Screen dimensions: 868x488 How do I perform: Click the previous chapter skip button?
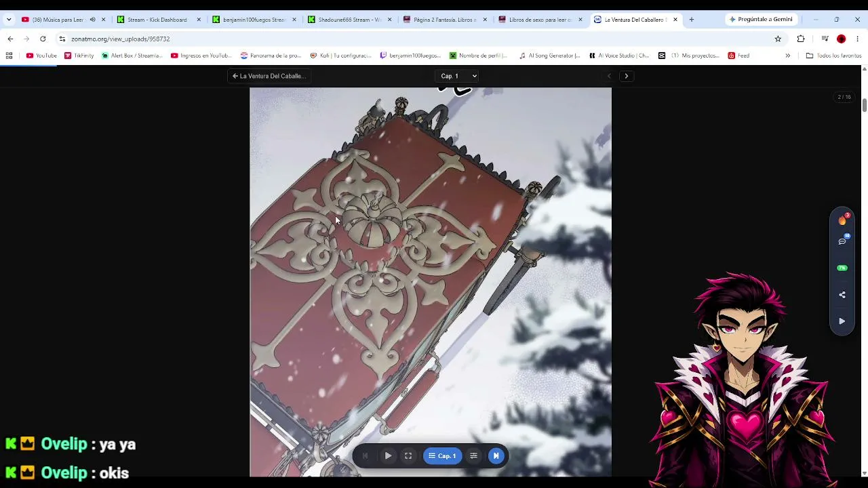[x=365, y=456]
